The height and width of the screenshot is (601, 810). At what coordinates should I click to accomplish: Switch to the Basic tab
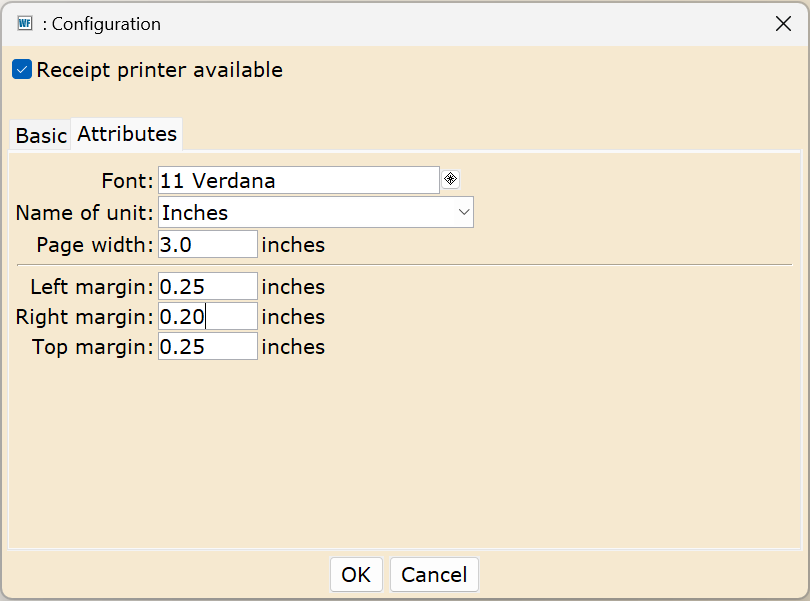41,135
